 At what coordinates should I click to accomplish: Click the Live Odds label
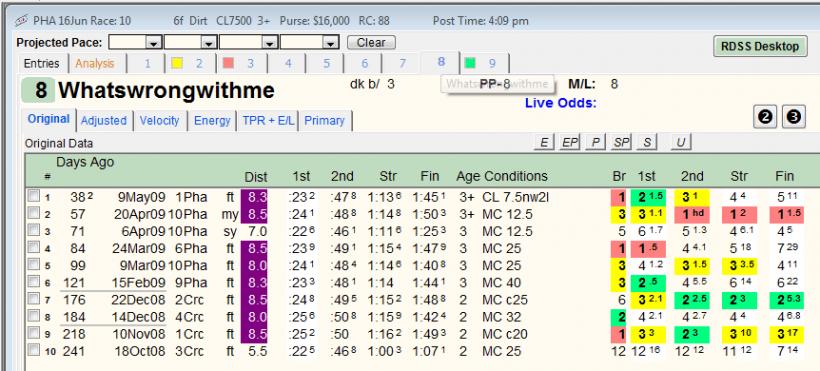561,103
